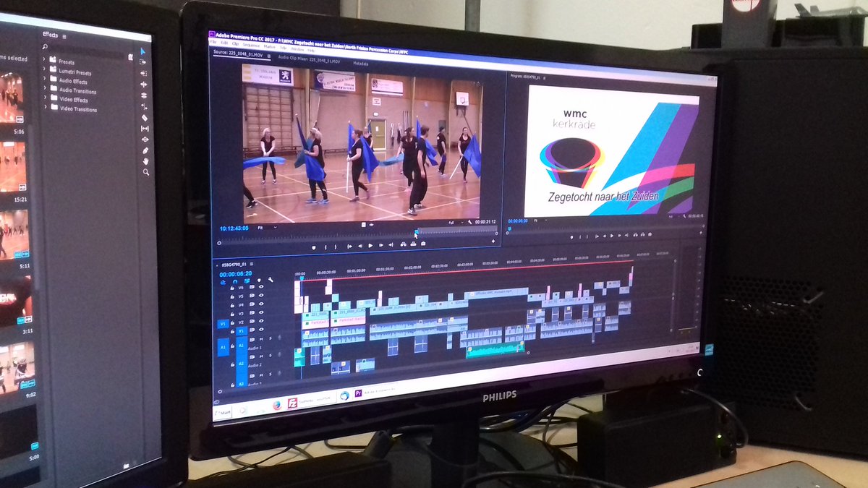Toggle eye visibility for track V4
This screenshot has width=868, height=488.
pyautogui.click(x=261, y=304)
